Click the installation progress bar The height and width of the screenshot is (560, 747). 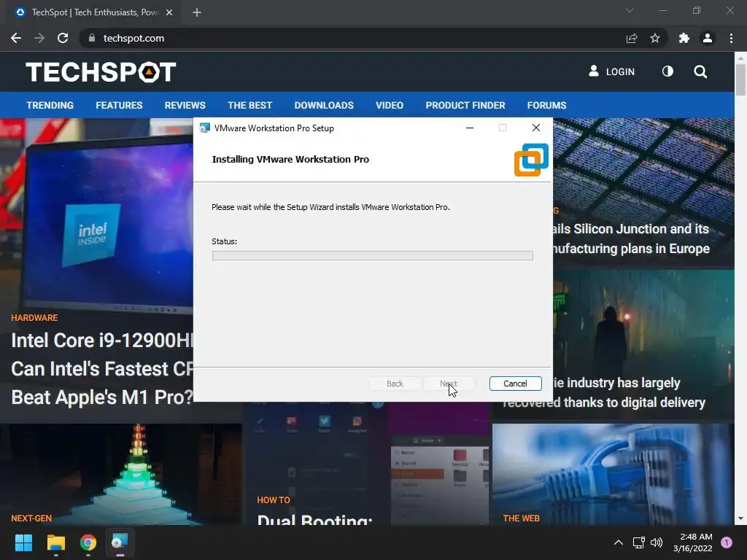tap(373, 256)
